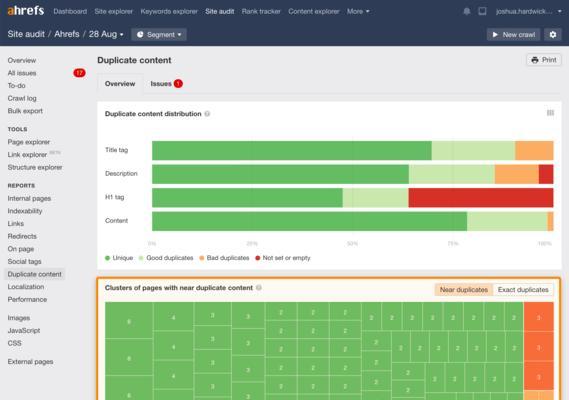Switch to Near duplicates view
Screen dimensions: 569x400
(464, 290)
